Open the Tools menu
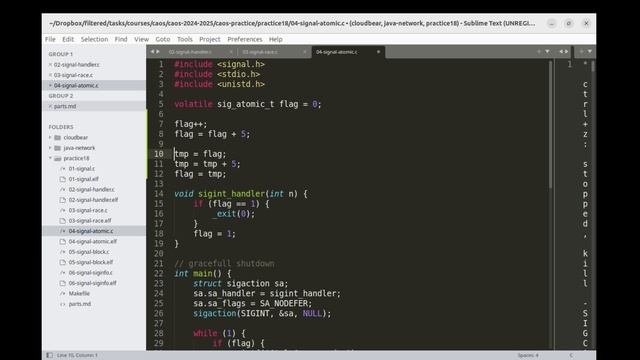 (x=184, y=39)
